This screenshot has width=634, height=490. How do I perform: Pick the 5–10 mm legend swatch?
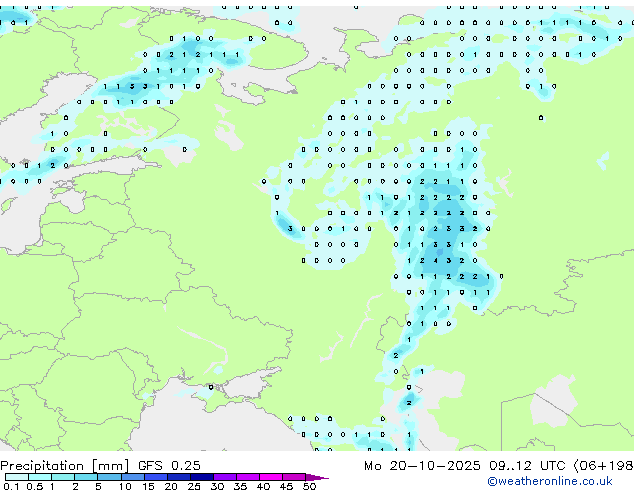coord(109,477)
